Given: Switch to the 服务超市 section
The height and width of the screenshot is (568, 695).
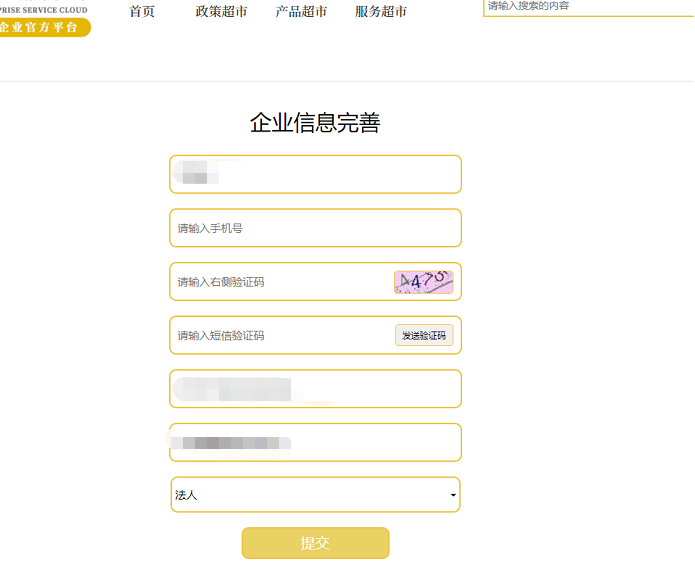Looking at the screenshot, I should coord(381,12).
